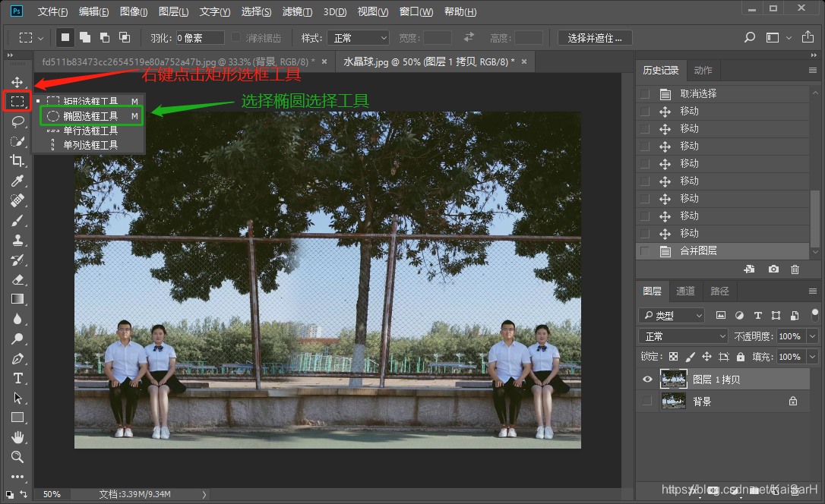Select the Horizontal Type tool
This screenshot has height=504, width=825.
click(x=17, y=379)
